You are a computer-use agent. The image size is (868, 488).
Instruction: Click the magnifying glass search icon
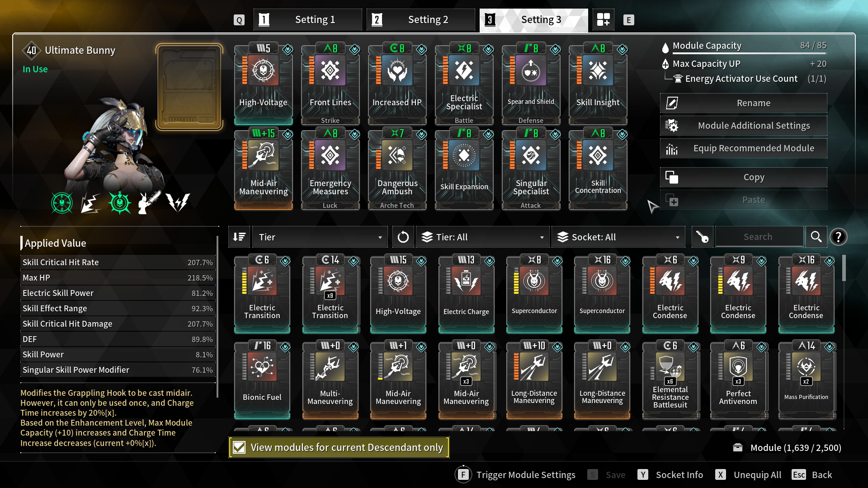tap(816, 237)
